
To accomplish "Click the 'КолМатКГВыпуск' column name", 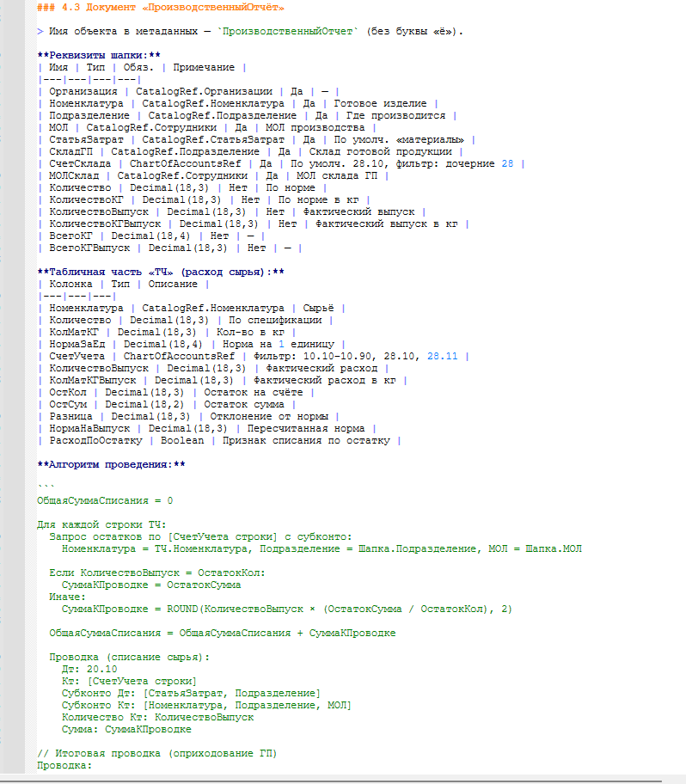I will coord(93,381).
